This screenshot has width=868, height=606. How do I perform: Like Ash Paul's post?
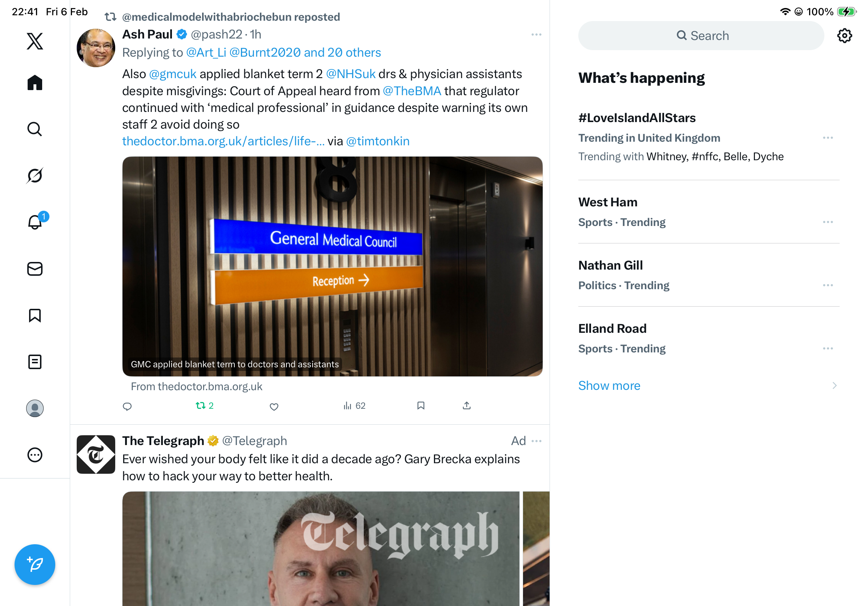point(274,407)
